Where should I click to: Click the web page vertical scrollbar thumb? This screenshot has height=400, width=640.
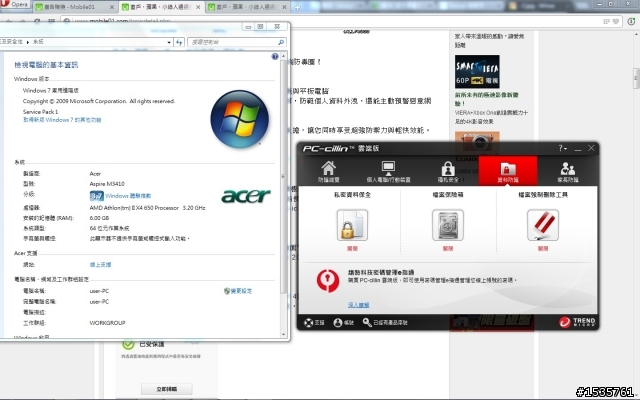636,78
